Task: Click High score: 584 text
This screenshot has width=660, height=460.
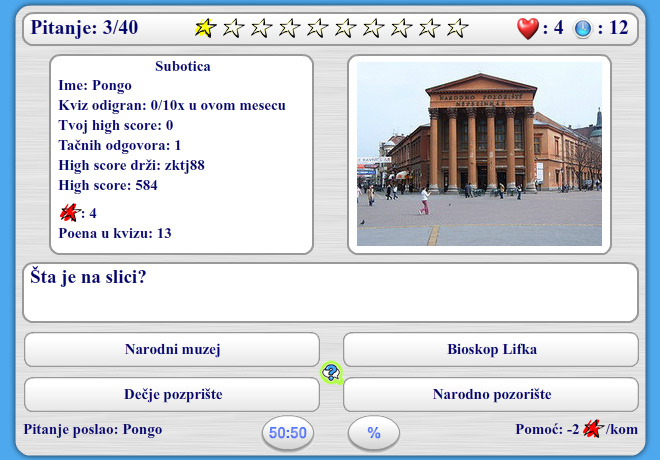Action: click(x=108, y=185)
